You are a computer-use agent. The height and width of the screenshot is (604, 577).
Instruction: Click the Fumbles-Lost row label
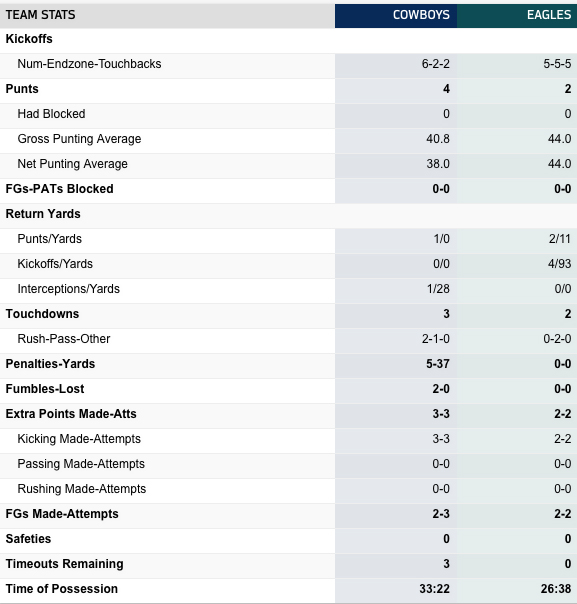point(45,389)
